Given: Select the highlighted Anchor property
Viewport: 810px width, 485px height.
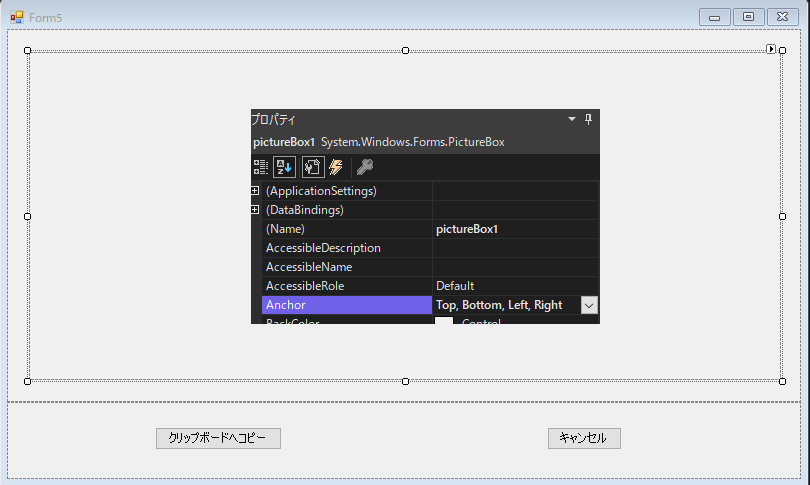Looking at the screenshot, I should [347, 305].
